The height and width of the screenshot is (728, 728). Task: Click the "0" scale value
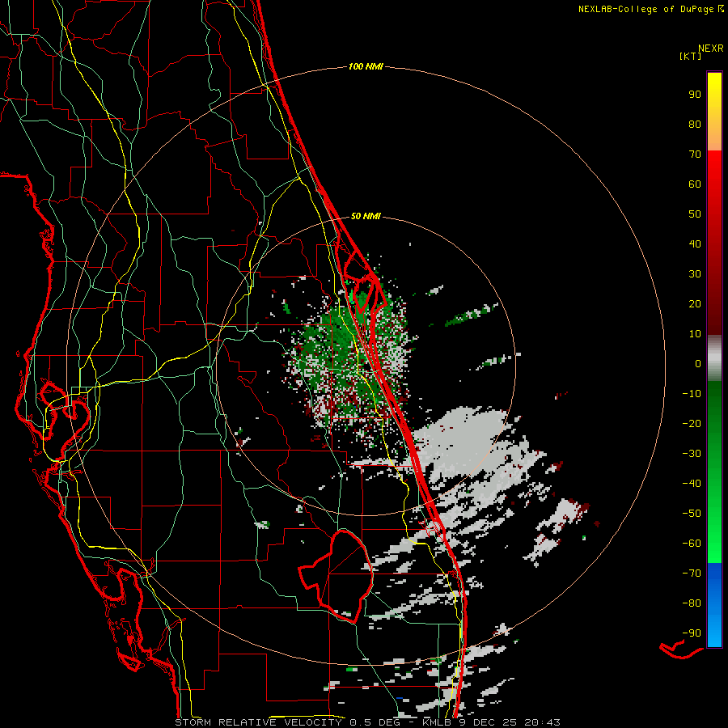tap(698, 364)
